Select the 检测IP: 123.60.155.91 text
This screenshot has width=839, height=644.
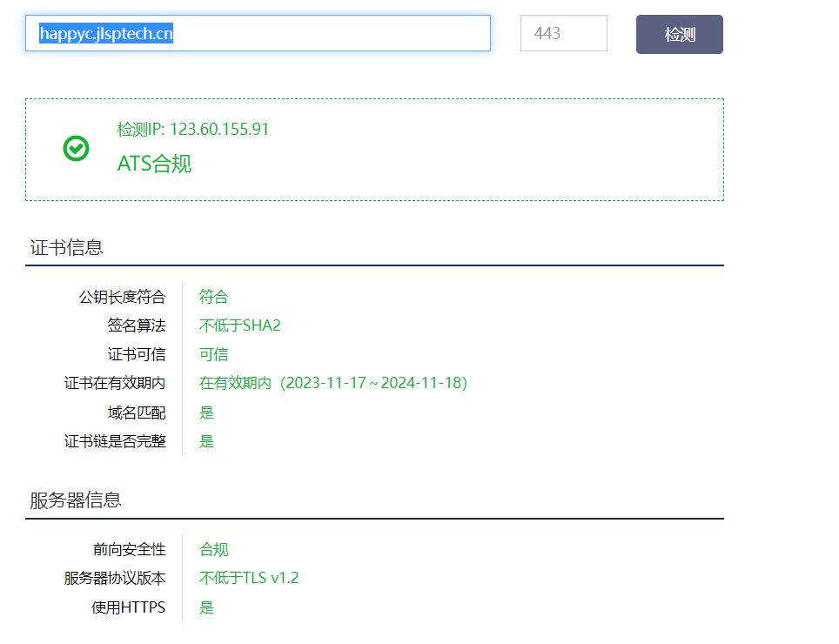point(192,129)
